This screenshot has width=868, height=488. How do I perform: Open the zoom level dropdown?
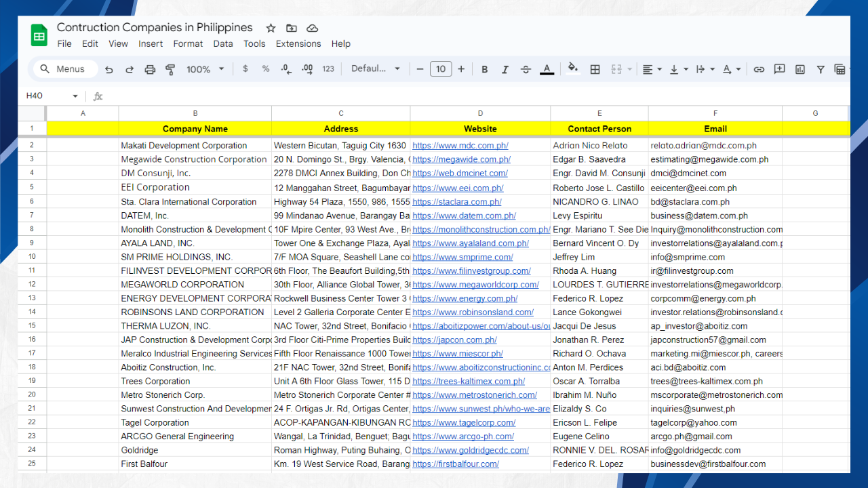point(205,69)
